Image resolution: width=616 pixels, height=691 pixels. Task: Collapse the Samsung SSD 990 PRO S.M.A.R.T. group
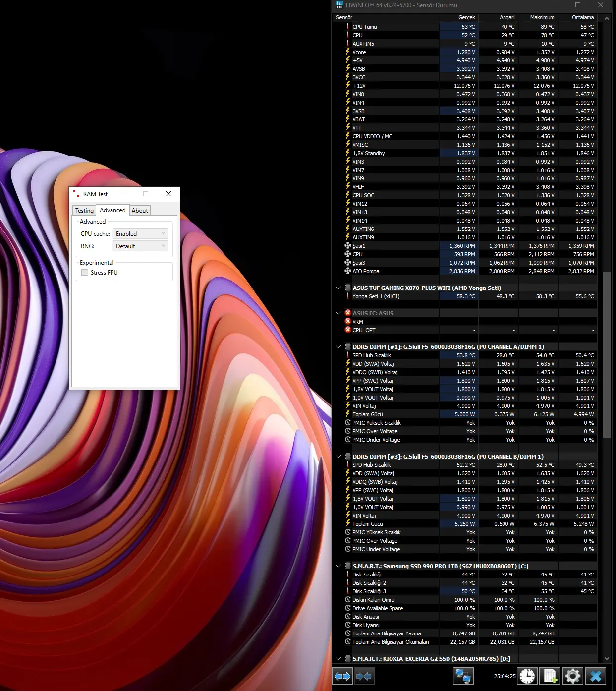tap(338, 566)
